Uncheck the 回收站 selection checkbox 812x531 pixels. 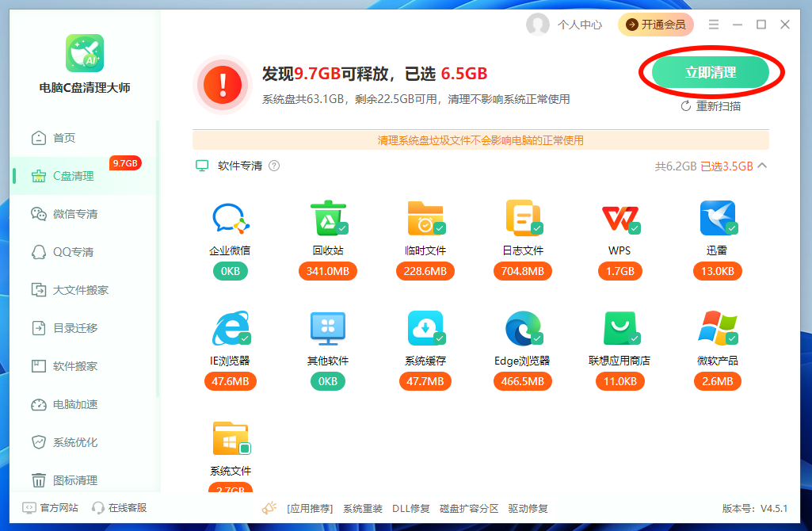tap(342, 228)
